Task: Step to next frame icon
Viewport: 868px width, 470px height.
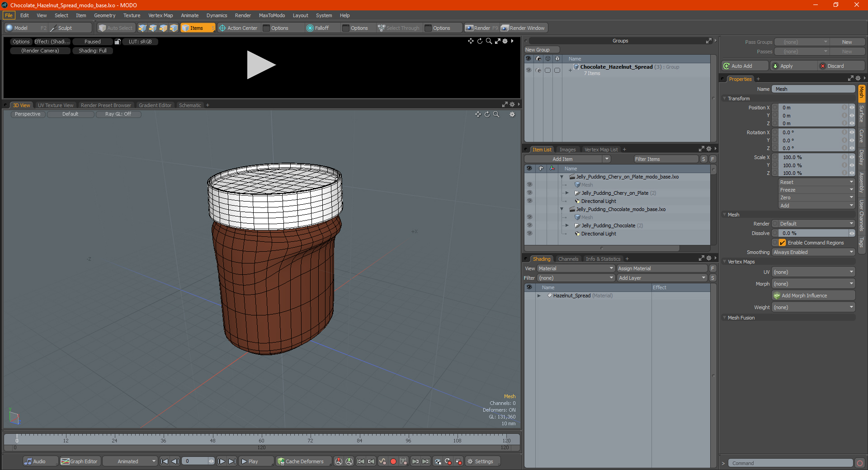Action: 221,461
